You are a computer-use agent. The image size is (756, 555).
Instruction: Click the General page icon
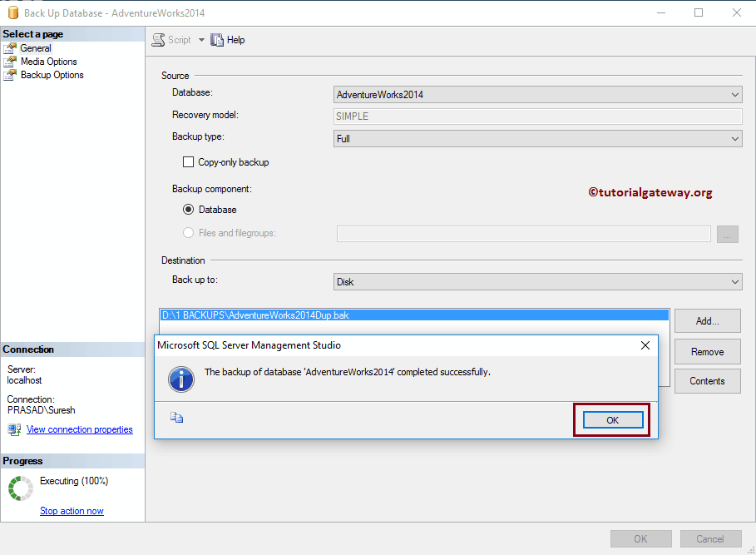[x=10, y=48]
